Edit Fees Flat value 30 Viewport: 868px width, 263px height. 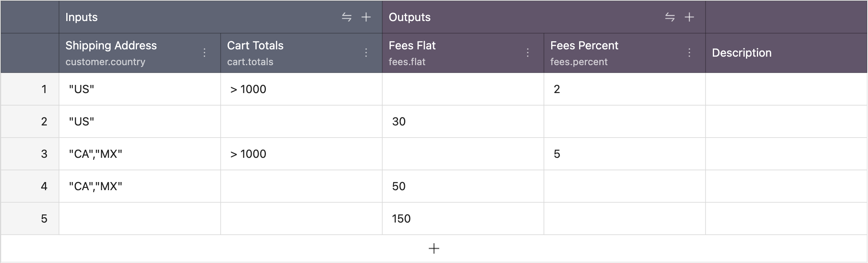pyautogui.click(x=463, y=121)
